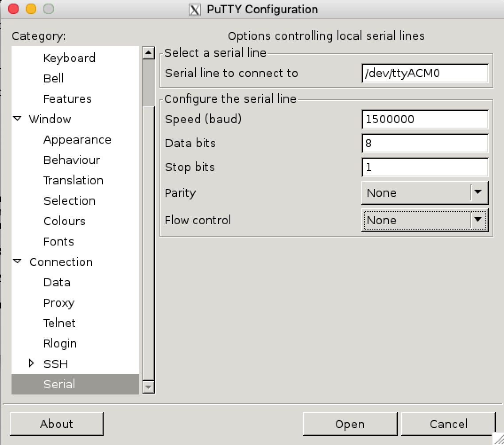Click Open to start the session
The height and width of the screenshot is (445, 504).
350,424
